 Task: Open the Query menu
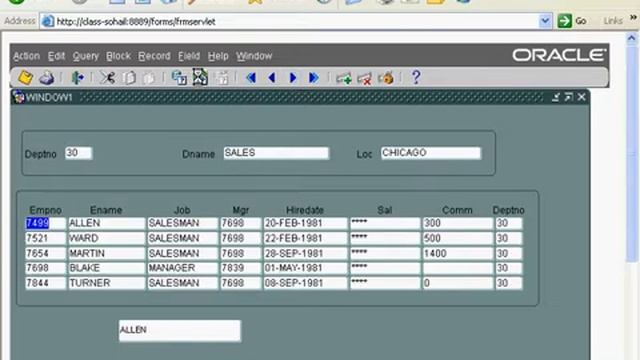pyautogui.click(x=86, y=56)
